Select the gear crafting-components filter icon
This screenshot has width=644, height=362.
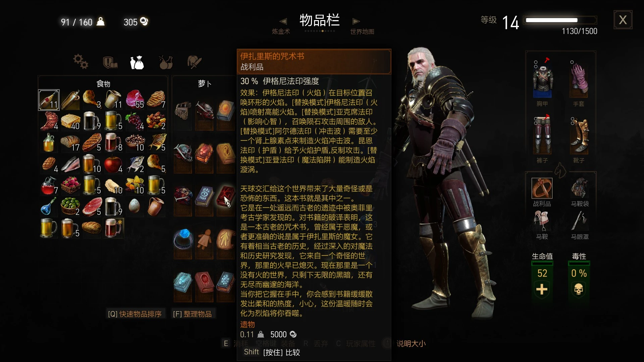[x=80, y=62]
